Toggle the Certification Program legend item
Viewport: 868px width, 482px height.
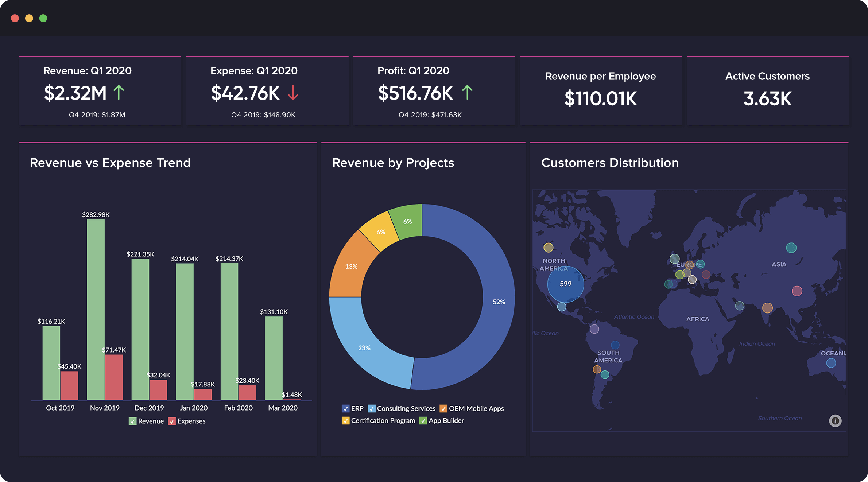pos(345,421)
